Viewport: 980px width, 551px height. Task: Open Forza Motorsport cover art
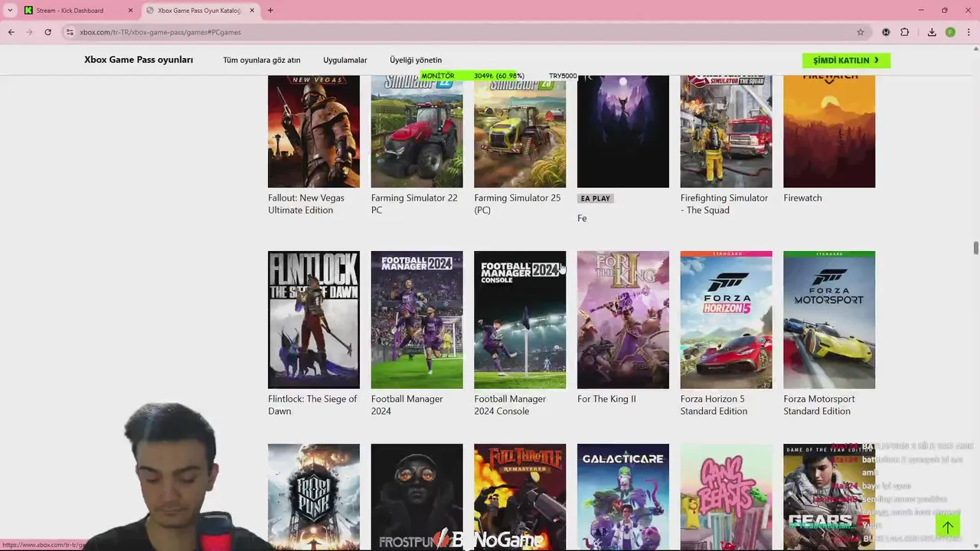pos(829,320)
